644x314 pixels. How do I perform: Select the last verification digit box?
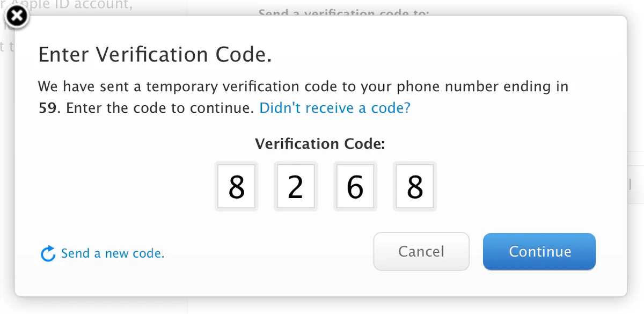tap(414, 186)
